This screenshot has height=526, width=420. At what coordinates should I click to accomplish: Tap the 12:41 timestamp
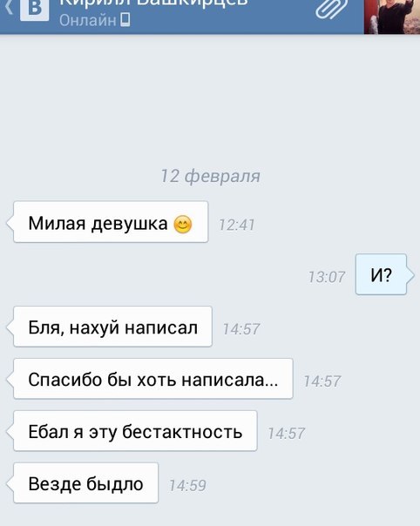pyautogui.click(x=237, y=225)
